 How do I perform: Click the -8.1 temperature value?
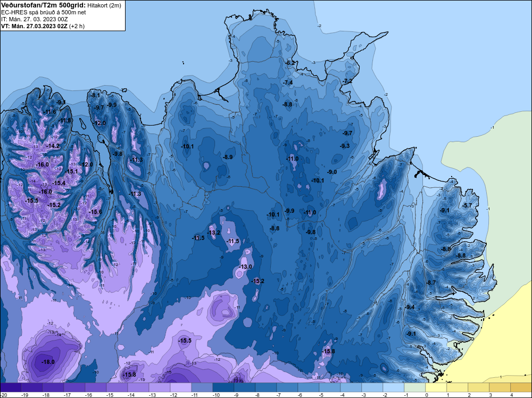(x=95, y=95)
